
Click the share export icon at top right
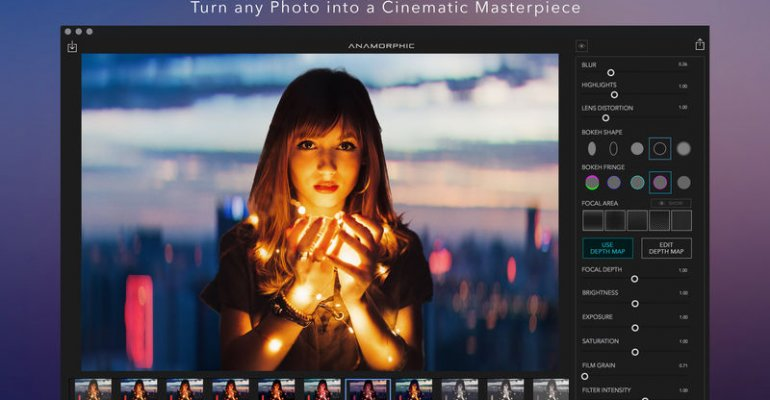tap(699, 45)
